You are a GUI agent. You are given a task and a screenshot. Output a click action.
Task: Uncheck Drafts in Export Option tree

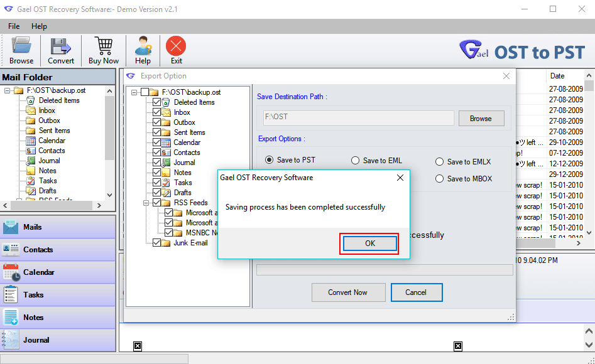(156, 193)
